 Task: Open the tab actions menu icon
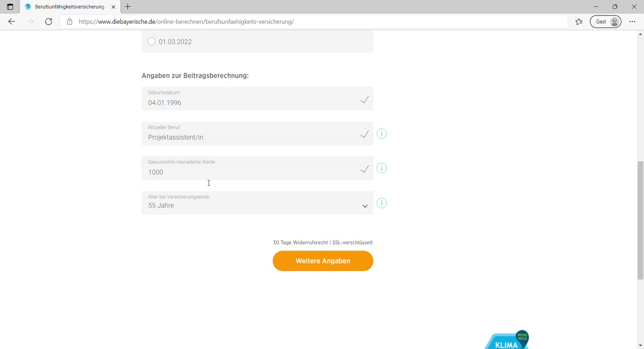click(10, 7)
